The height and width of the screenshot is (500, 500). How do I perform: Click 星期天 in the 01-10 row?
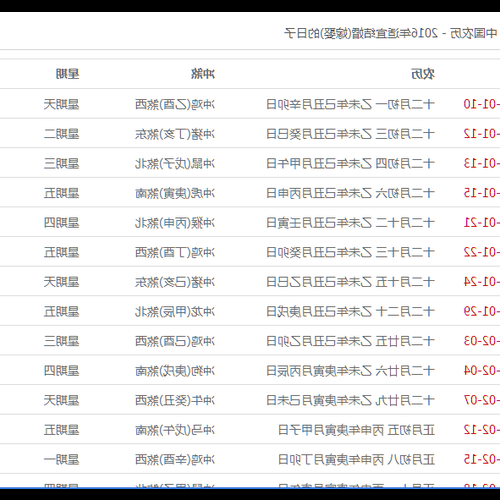(62, 104)
